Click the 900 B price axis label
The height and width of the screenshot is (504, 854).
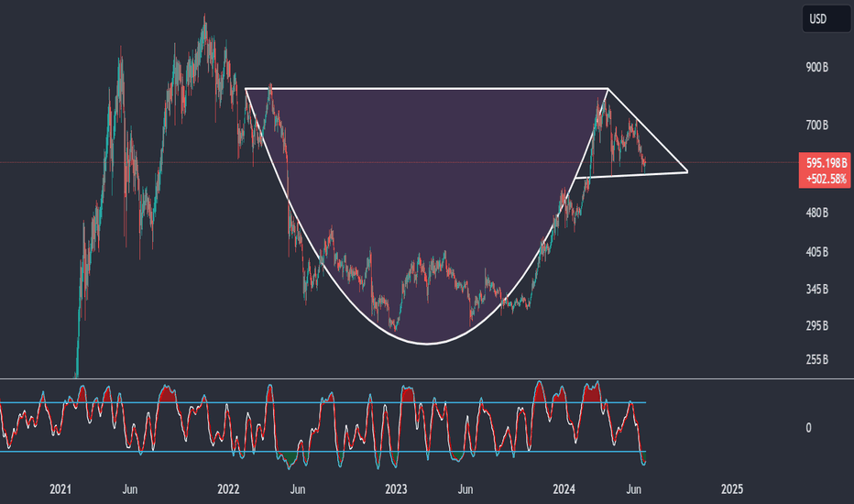click(x=817, y=67)
